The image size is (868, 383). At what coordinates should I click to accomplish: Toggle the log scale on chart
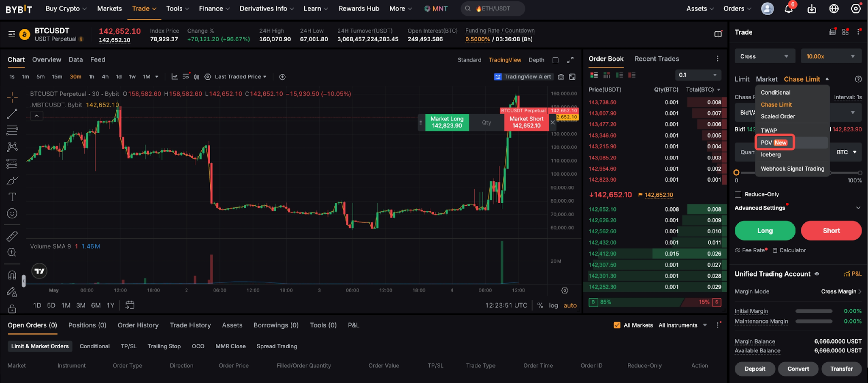pyautogui.click(x=554, y=305)
